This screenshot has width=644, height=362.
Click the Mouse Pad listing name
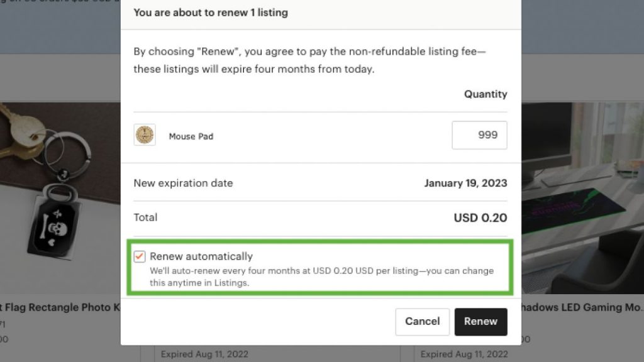[x=191, y=136]
